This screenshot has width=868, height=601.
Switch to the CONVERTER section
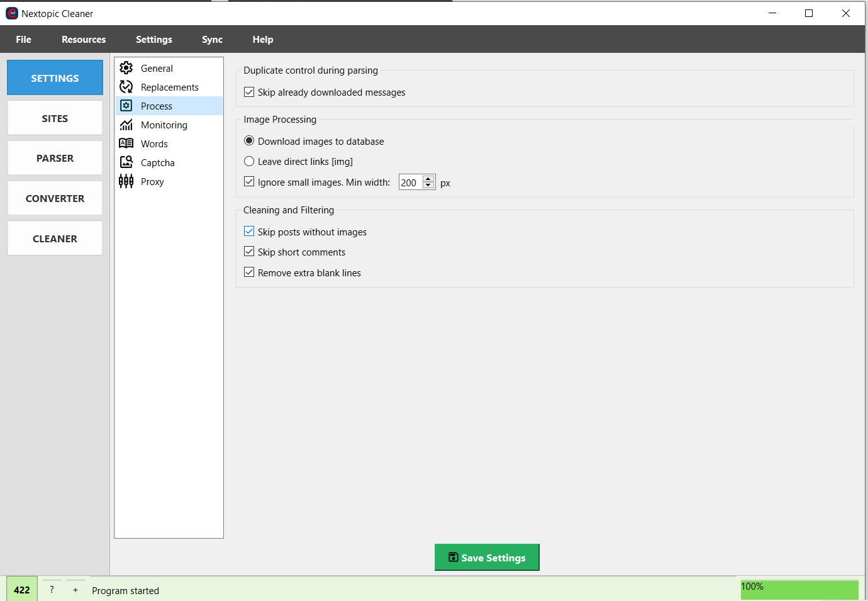pos(55,198)
